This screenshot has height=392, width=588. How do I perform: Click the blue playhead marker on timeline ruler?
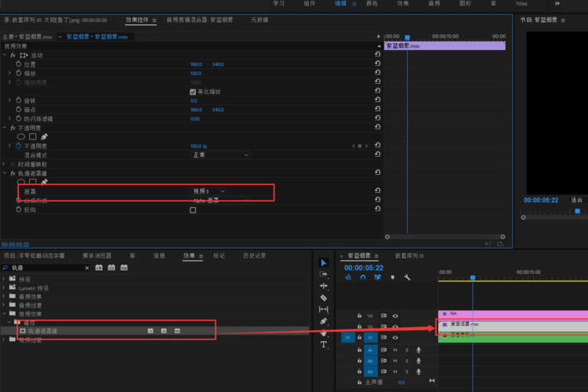[x=473, y=278]
